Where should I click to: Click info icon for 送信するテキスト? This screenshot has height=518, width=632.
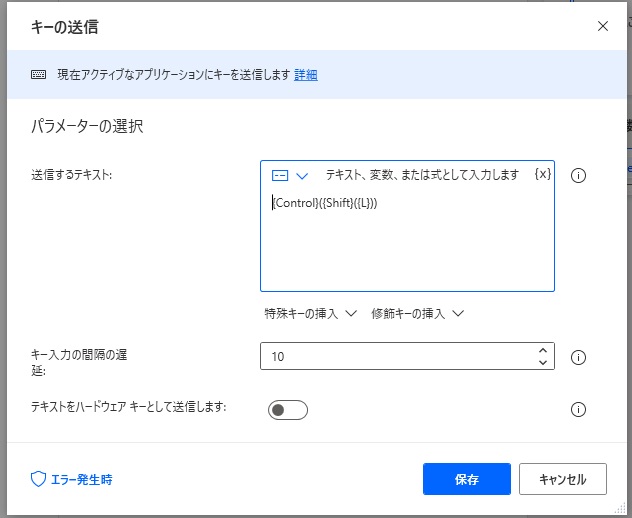tap(578, 176)
